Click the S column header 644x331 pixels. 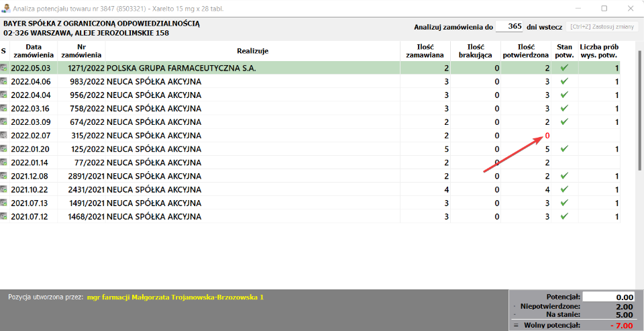[4, 51]
